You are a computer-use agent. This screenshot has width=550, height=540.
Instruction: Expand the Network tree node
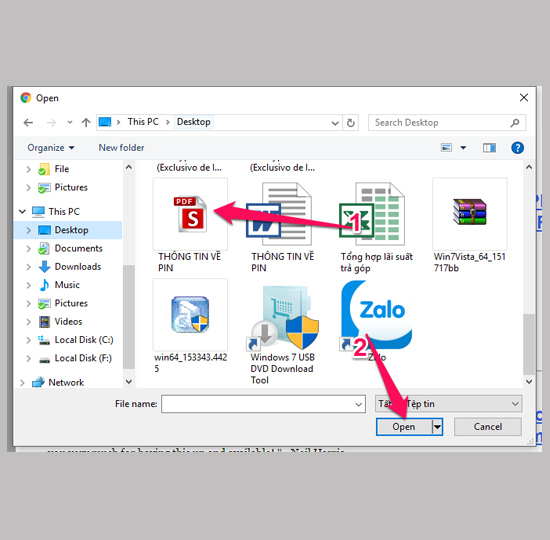22,382
